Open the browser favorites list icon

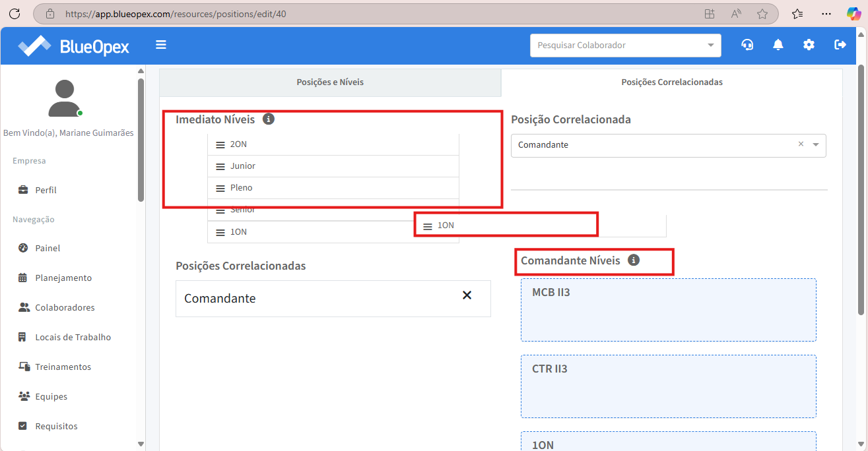797,14
